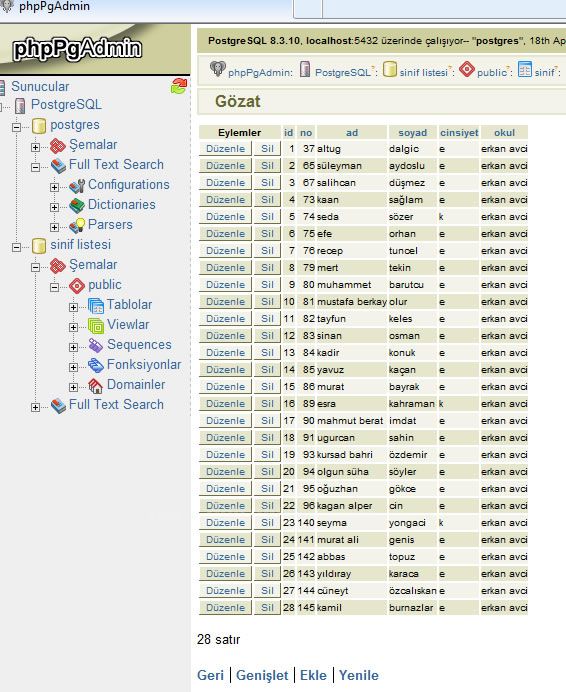Click the Şemalar icon under postgres
The image size is (566, 692).
(58, 146)
